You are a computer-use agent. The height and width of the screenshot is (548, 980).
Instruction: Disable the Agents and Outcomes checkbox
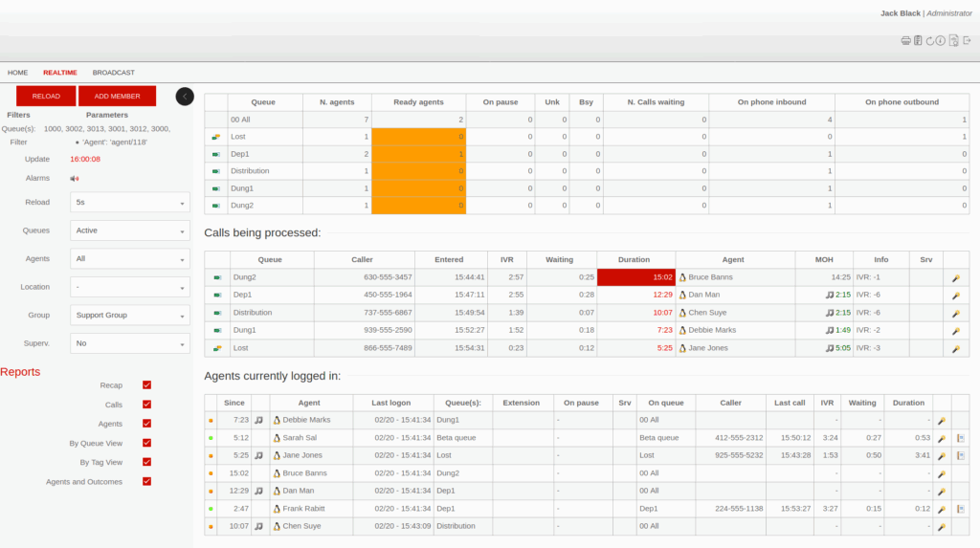click(x=146, y=481)
